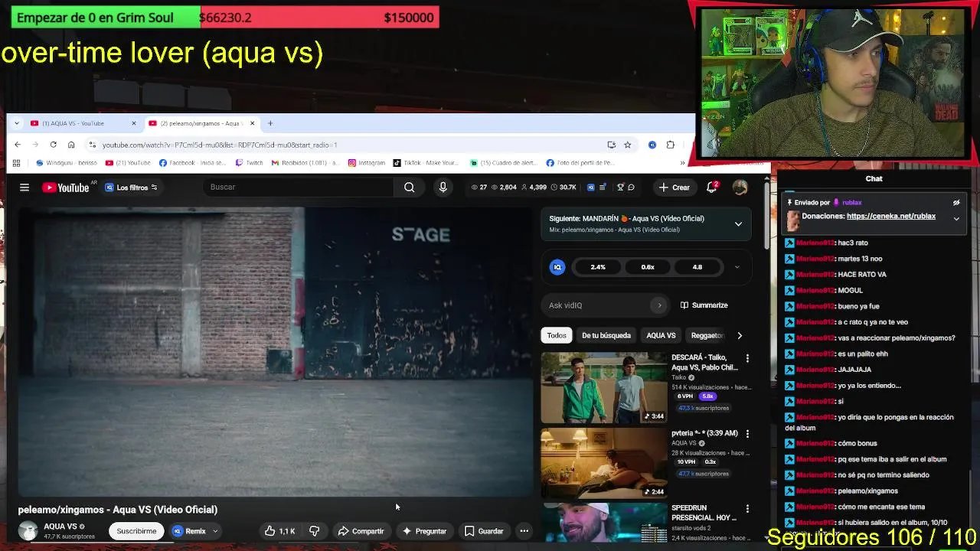Select De tu búsqueda chip
The image size is (980, 551).
606,335
